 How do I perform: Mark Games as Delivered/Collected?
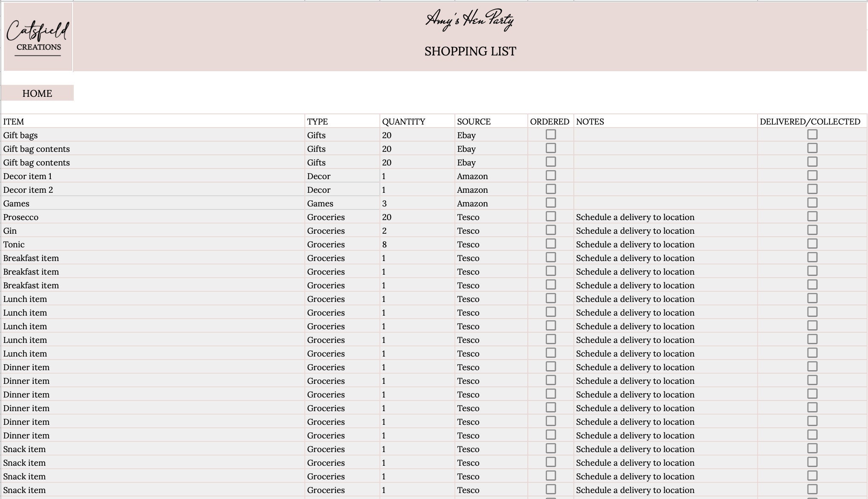[812, 203]
